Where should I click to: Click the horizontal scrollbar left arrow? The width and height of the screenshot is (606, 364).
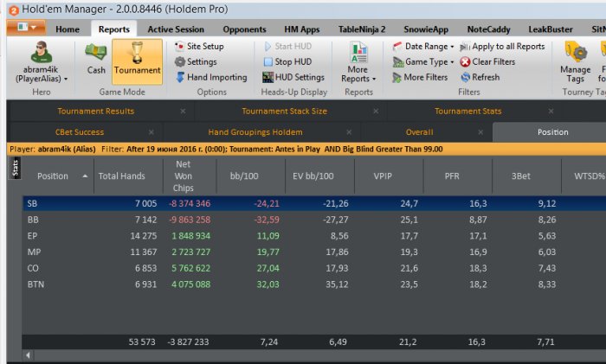pos(28,354)
